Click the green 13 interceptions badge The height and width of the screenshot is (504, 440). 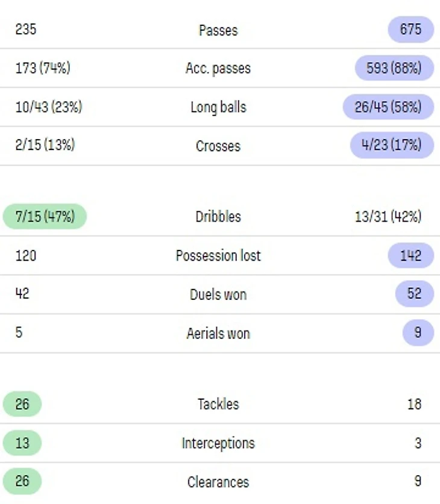click(x=22, y=443)
